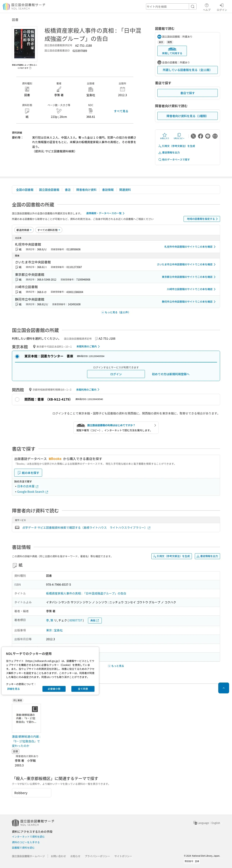
Task: Click 初めての方は新規利用登録へ link
Action: pyautogui.click(x=171, y=374)
